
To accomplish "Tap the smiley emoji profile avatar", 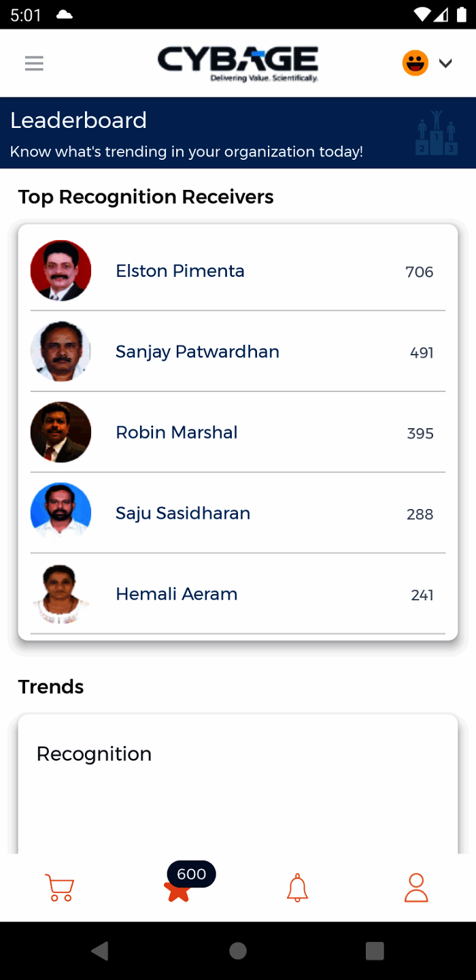I will coord(415,63).
